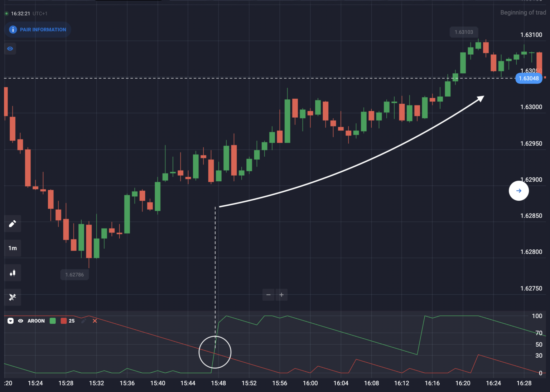This screenshot has width=550, height=392.
Task: Remove the AROON indicator with red X
Action: pos(95,321)
